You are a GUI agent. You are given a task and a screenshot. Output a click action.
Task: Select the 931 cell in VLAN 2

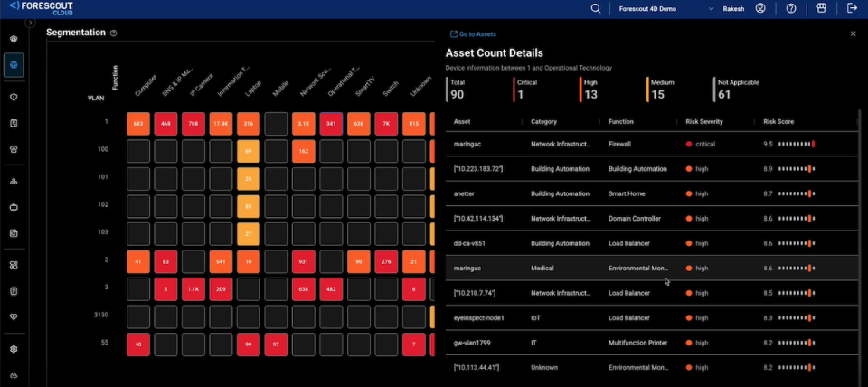304,262
